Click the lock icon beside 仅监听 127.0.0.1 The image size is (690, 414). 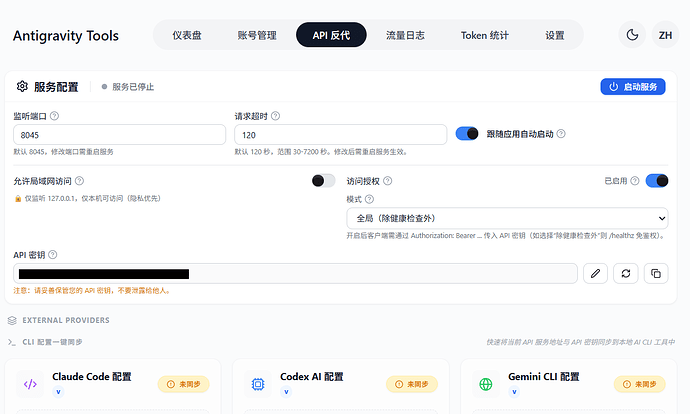click(18, 198)
